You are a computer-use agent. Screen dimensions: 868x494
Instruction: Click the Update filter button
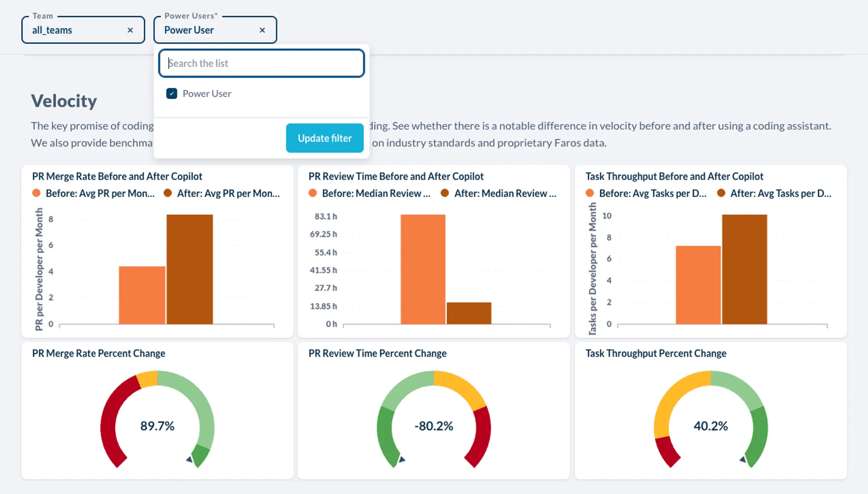325,138
